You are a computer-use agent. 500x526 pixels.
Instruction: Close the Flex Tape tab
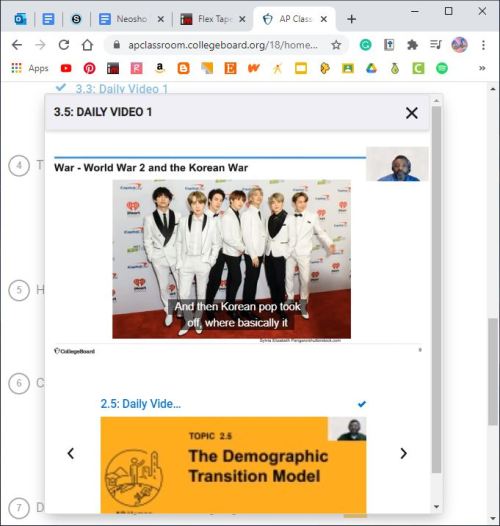(242, 19)
